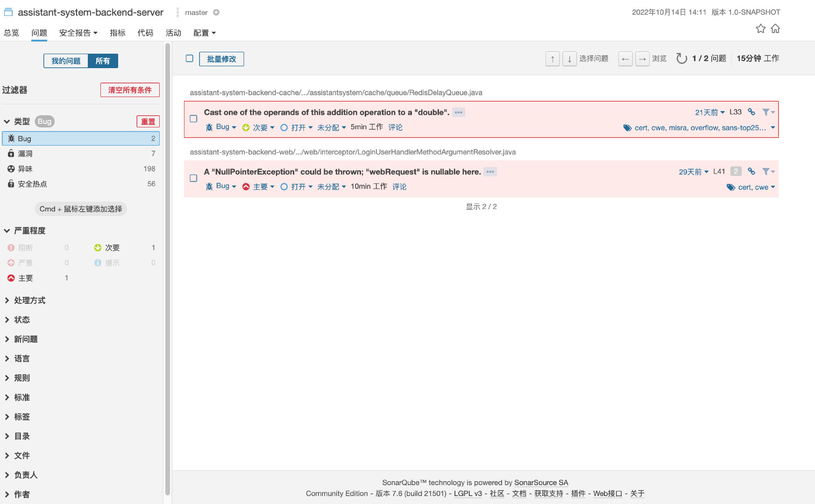Click the green 次要 severity icon in filters
815x504 pixels.
coord(98,247)
